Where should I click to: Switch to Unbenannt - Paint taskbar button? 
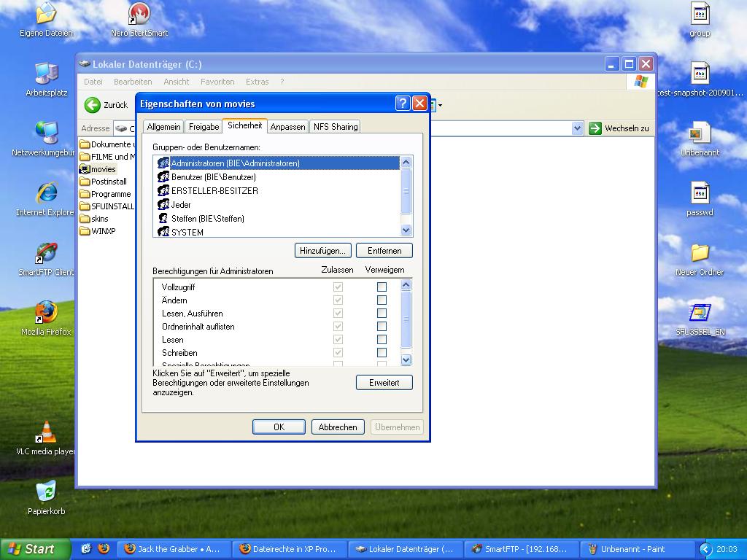(x=638, y=549)
